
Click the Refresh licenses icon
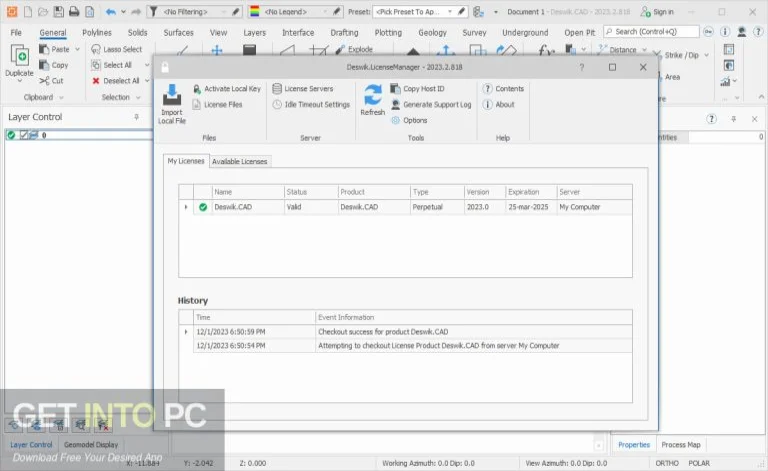tap(373, 95)
